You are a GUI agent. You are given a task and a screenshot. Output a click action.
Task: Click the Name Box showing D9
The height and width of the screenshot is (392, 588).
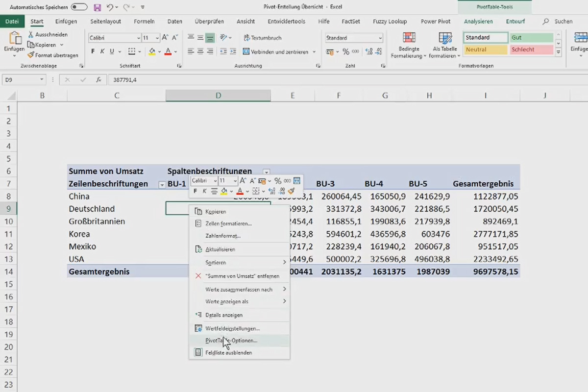click(24, 79)
